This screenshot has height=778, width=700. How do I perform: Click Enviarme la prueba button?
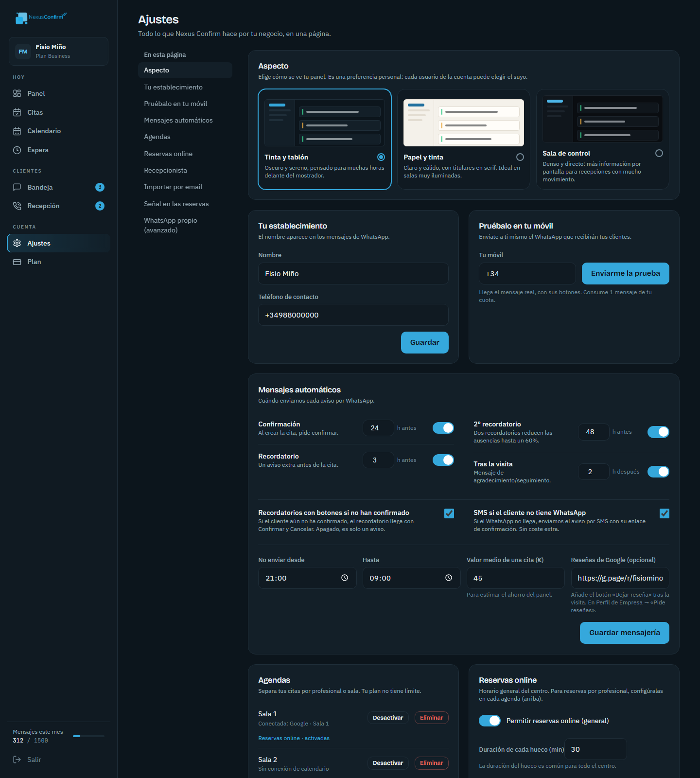tap(626, 273)
